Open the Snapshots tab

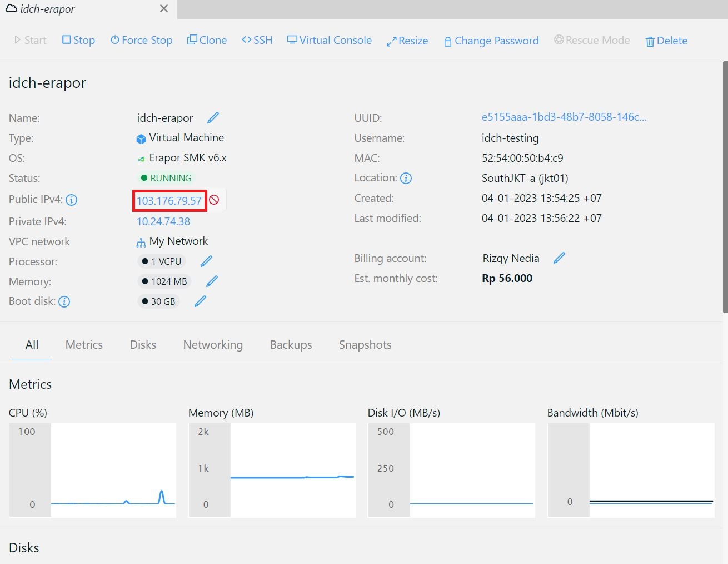[x=365, y=345]
